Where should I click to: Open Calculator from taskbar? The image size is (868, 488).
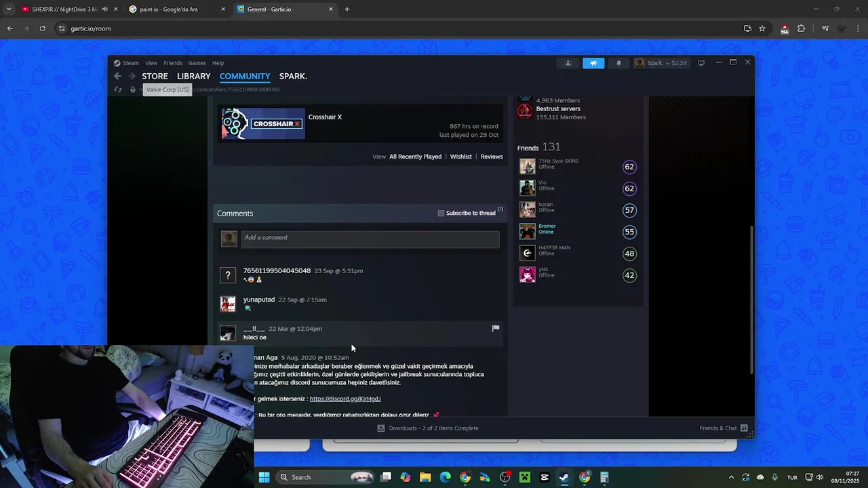604,477
